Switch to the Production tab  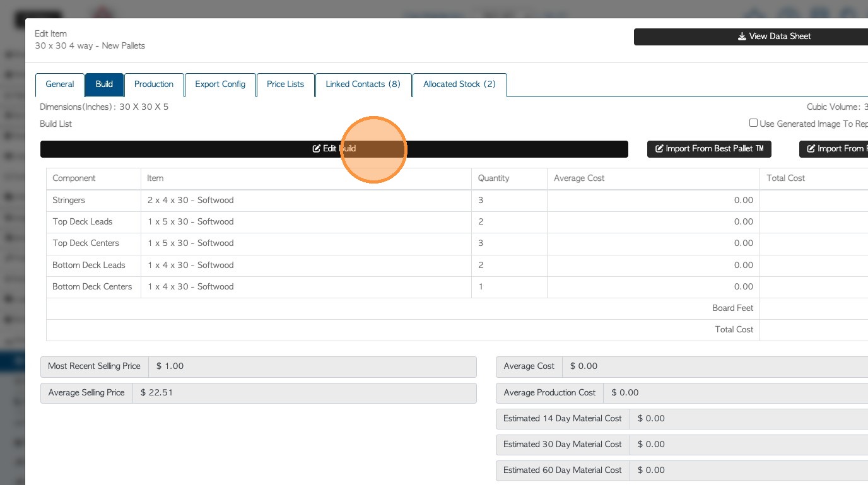coord(154,85)
